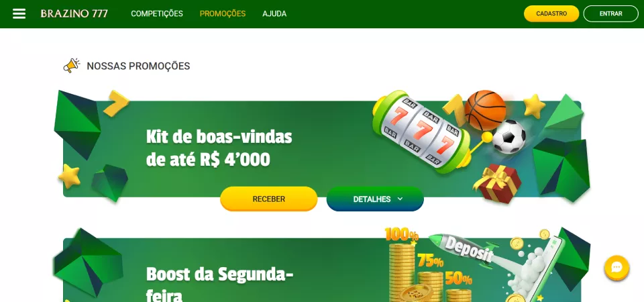Click the red gift box graphic

(x=497, y=184)
